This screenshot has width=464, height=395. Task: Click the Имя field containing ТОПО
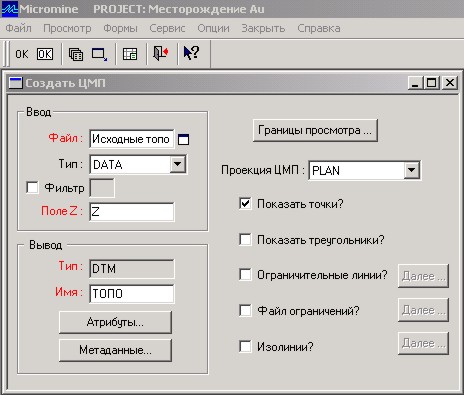132,294
